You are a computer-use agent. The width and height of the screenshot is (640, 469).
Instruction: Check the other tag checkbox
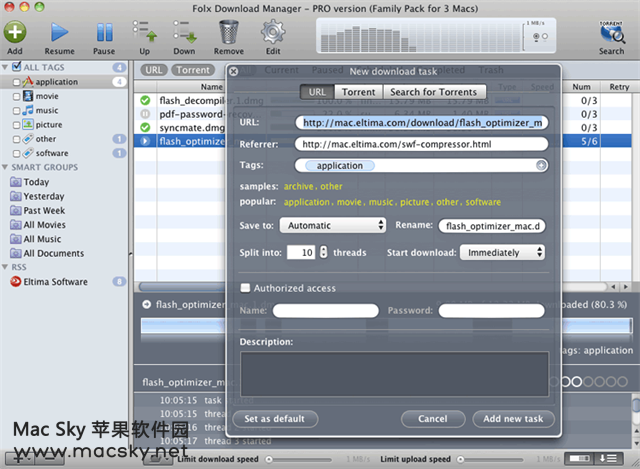coord(16,140)
